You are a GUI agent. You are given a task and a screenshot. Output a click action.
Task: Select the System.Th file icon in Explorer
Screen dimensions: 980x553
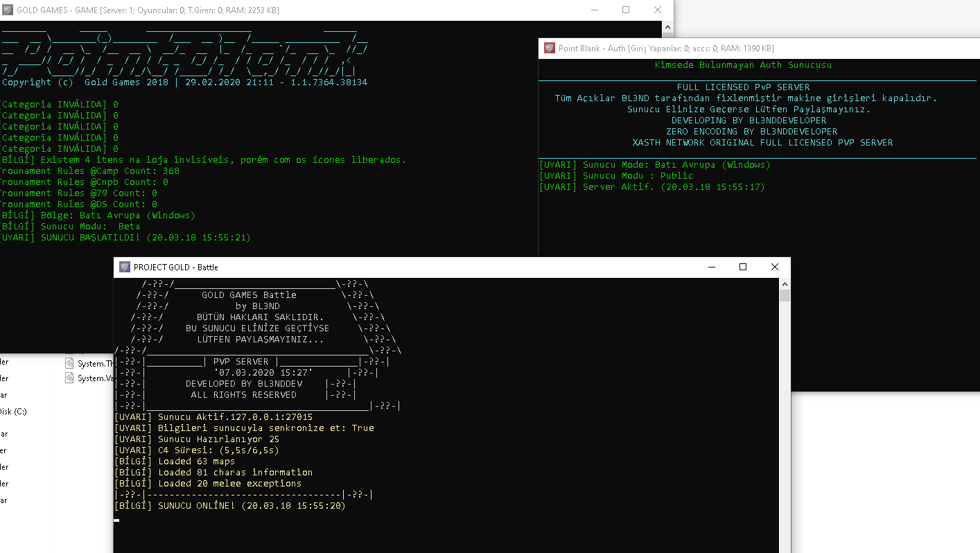pos(69,363)
